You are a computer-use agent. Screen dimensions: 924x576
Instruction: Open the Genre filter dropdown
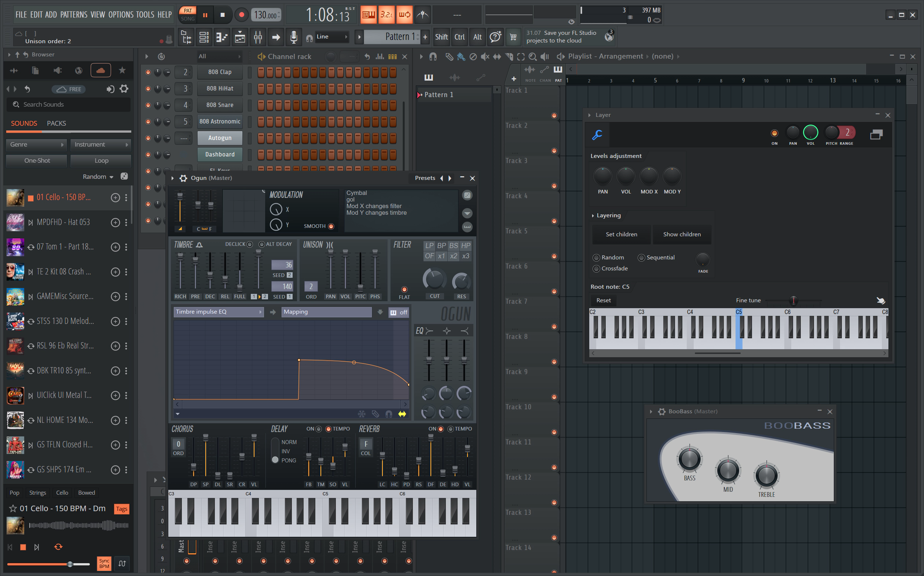(x=37, y=145)
